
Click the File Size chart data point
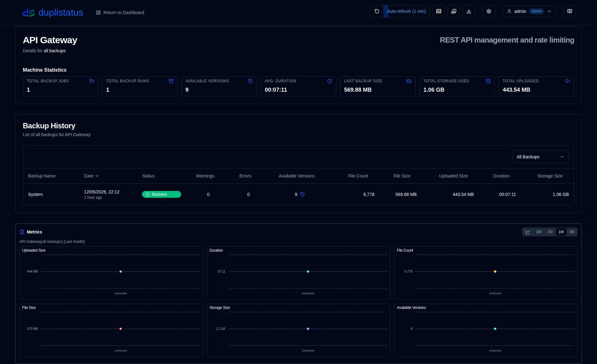(121, 329)
